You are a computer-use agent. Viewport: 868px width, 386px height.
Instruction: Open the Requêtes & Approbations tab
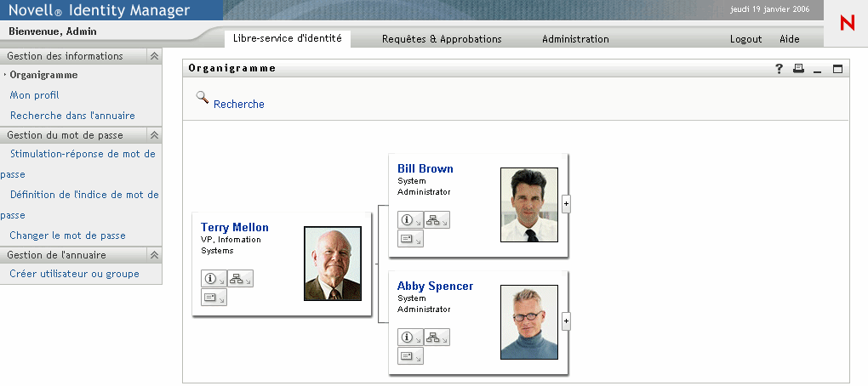(442, 39)
